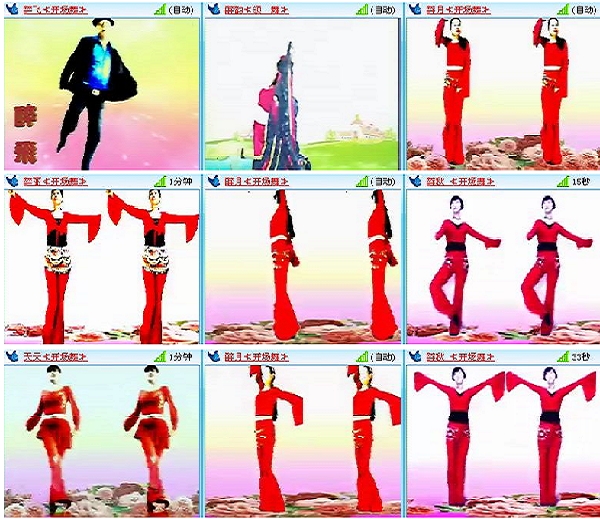Click the (自动) label above the black-suit man video

coord(181,9)
